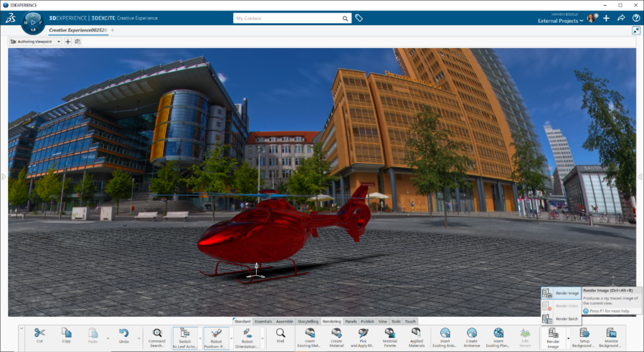
Task: Switch to the Essentials tab
Action: tap(263, 322)
